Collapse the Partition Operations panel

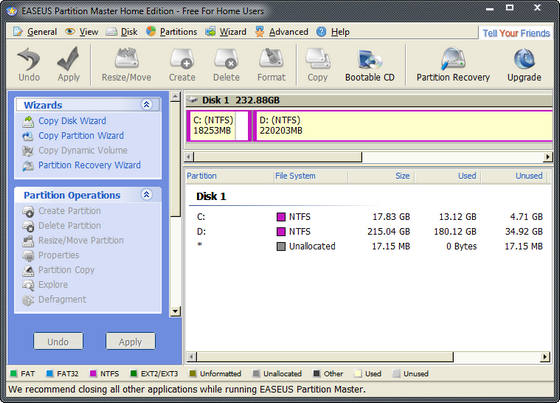146,195
